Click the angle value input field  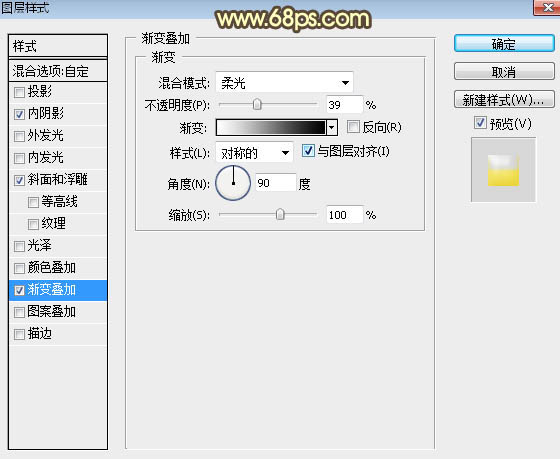click(x=276, y=183)
